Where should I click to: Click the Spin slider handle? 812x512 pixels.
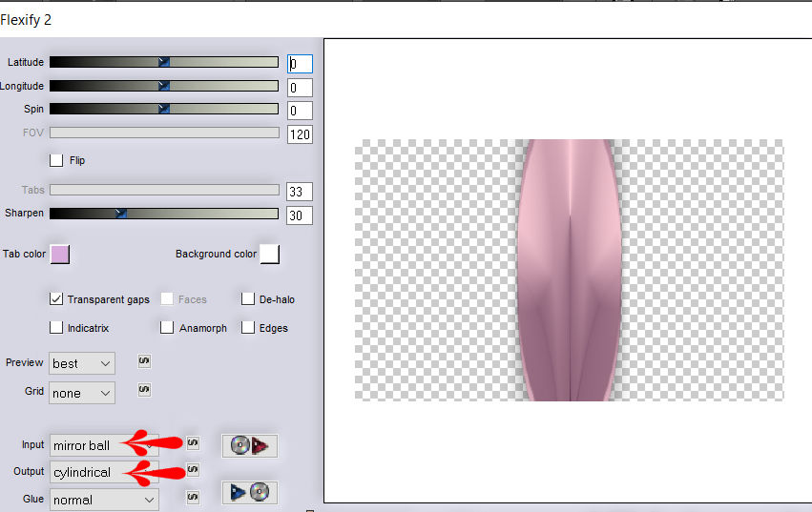click(x=164, y=109)
